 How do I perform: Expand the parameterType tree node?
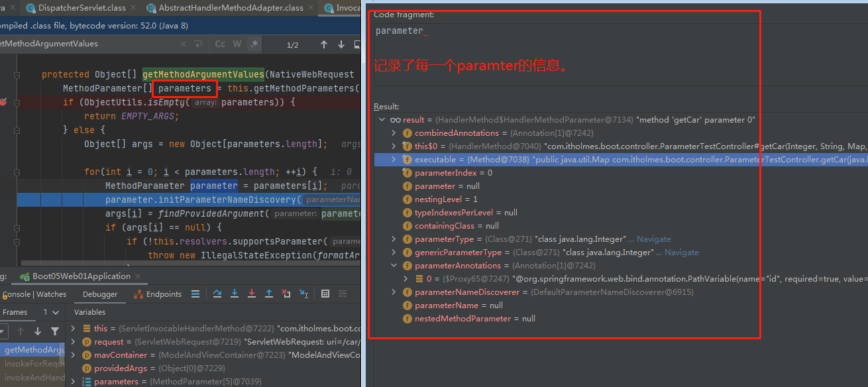pos(393,239)
